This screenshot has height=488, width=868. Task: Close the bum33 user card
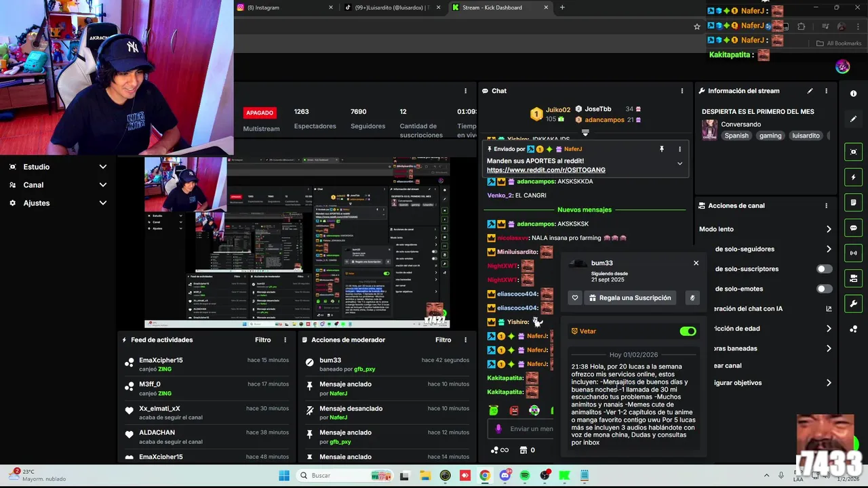pos(696,263)
